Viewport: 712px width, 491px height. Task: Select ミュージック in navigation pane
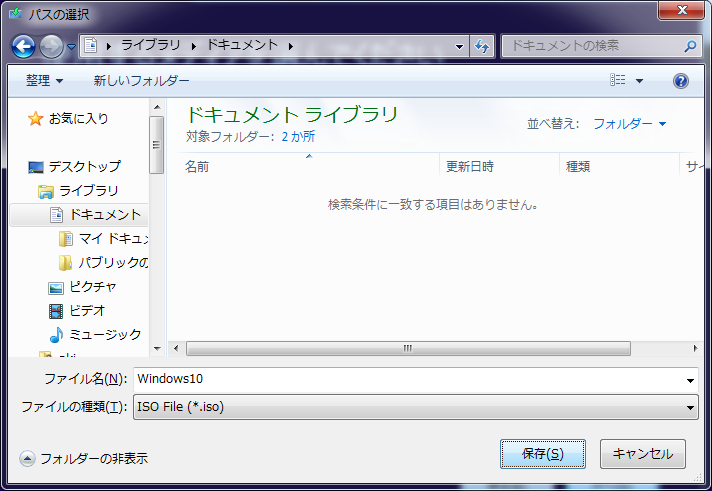point(104,335)
